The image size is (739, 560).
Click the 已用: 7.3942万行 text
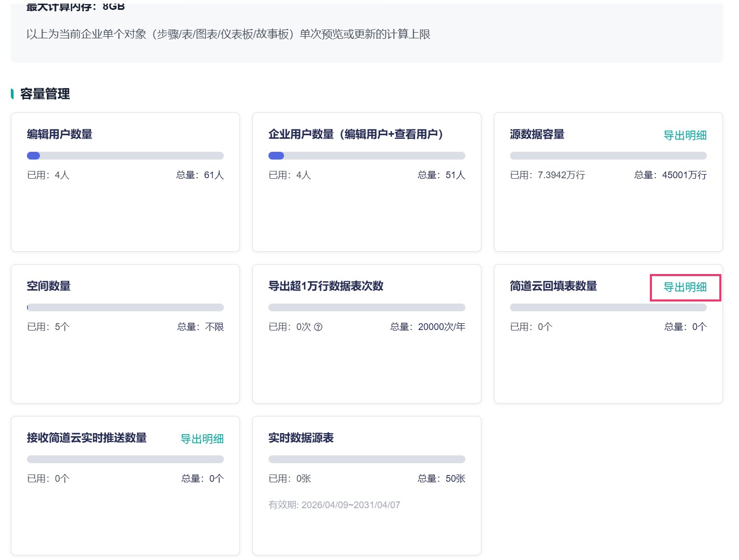548,175
